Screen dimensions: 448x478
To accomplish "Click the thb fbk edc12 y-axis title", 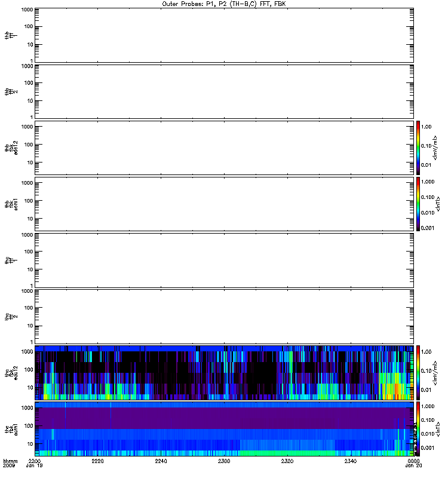I will 11,148.
